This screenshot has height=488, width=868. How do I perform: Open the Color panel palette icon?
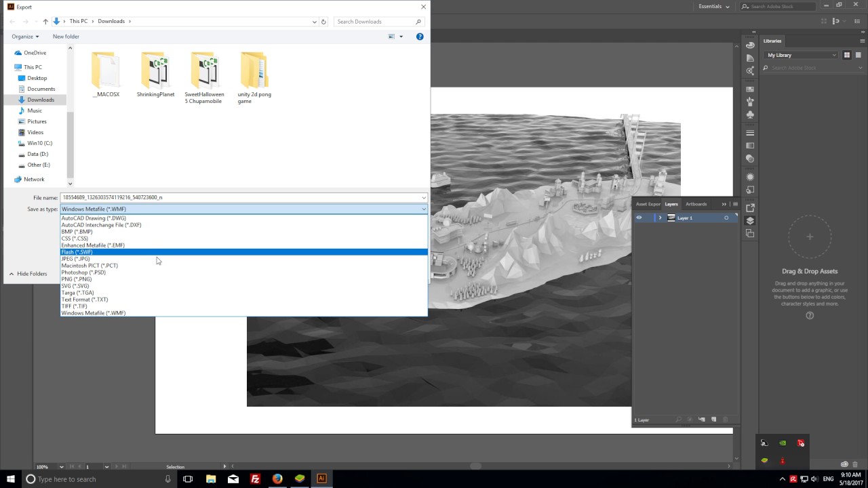point(750,45)
